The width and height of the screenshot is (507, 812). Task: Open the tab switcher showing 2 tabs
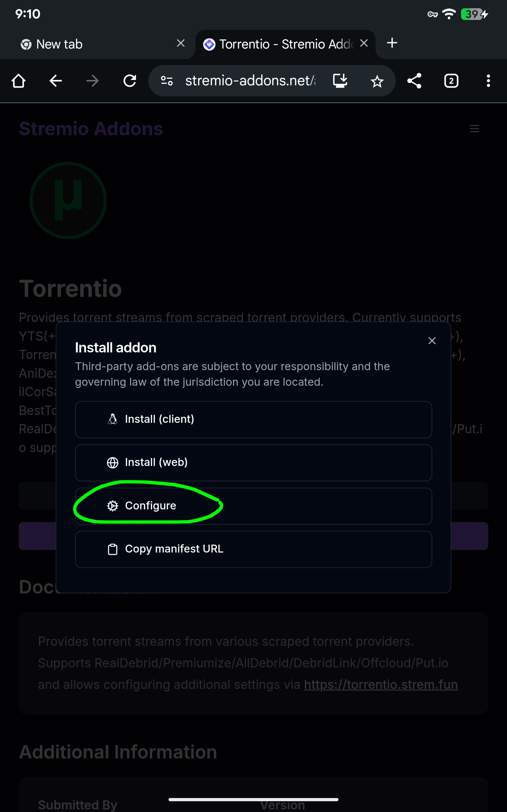click(x=451, y=81)
